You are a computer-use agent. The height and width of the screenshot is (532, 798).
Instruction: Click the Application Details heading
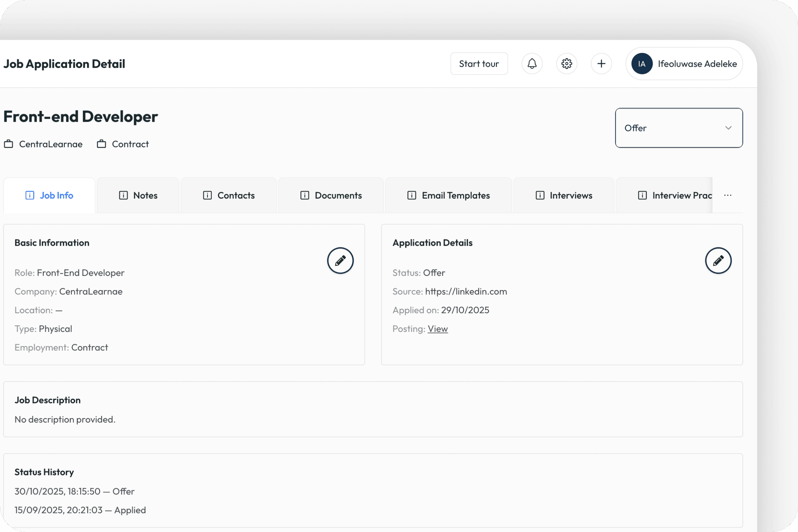433,243
